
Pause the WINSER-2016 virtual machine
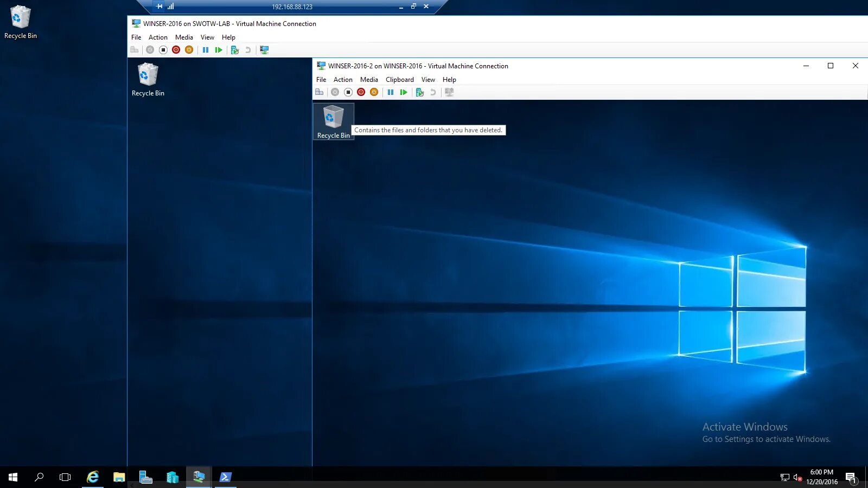pyautogui.click(x=206, y=50)
